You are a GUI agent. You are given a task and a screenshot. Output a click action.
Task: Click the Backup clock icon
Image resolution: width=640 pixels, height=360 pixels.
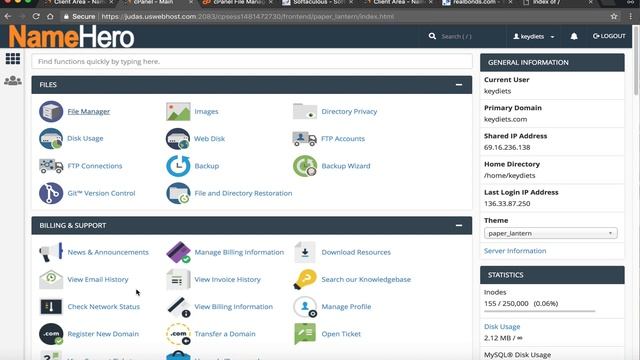178,166
